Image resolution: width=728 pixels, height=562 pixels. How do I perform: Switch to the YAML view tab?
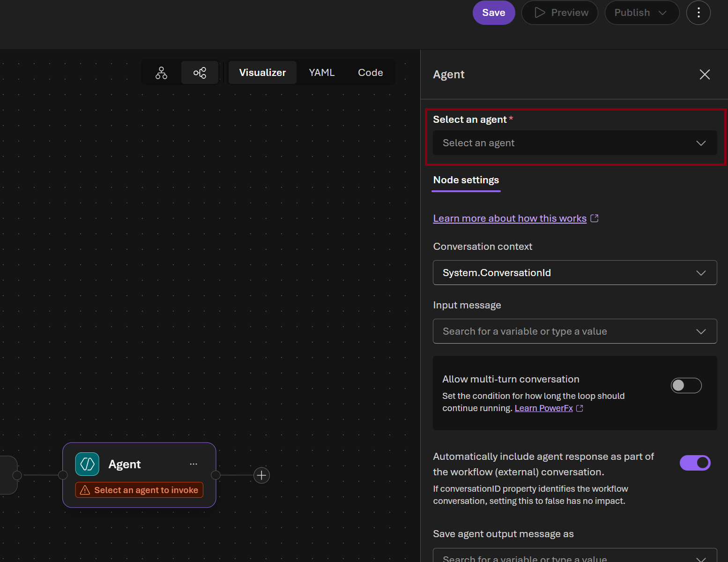322,73
